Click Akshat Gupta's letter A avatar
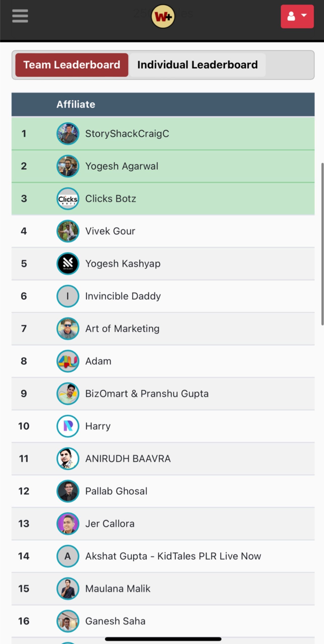 click(68, 556)
